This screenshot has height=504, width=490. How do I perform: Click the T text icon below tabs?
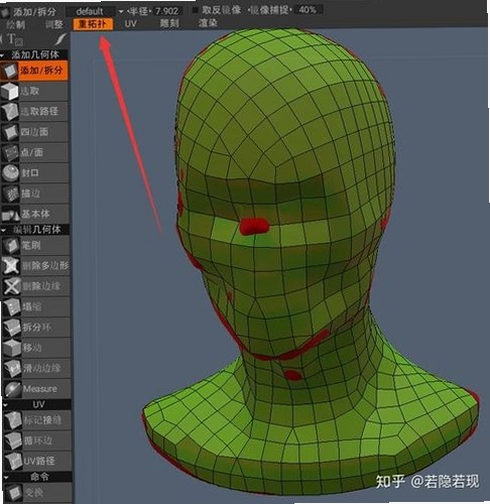15,40
